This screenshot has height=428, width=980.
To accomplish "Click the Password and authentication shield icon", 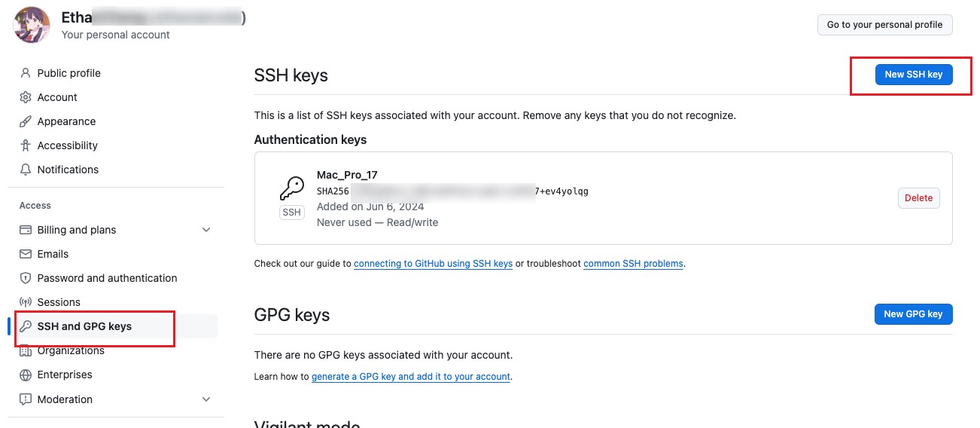I will tap(26, 278).
